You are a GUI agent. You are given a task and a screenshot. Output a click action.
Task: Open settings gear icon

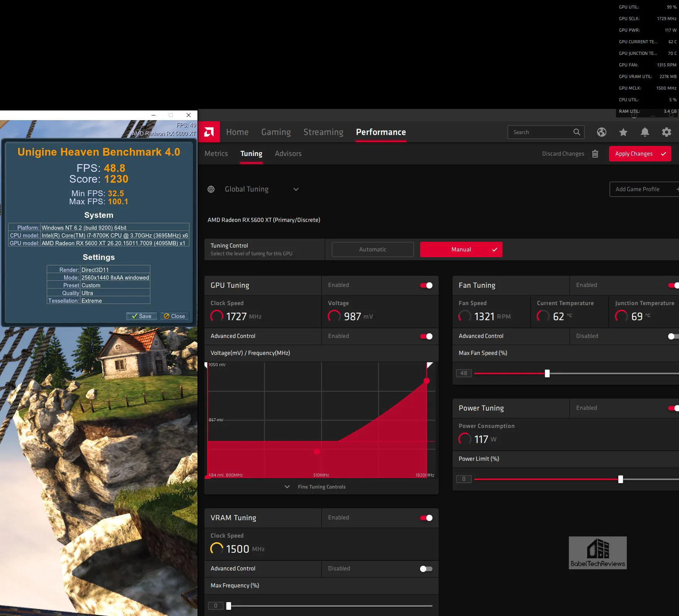666,132
